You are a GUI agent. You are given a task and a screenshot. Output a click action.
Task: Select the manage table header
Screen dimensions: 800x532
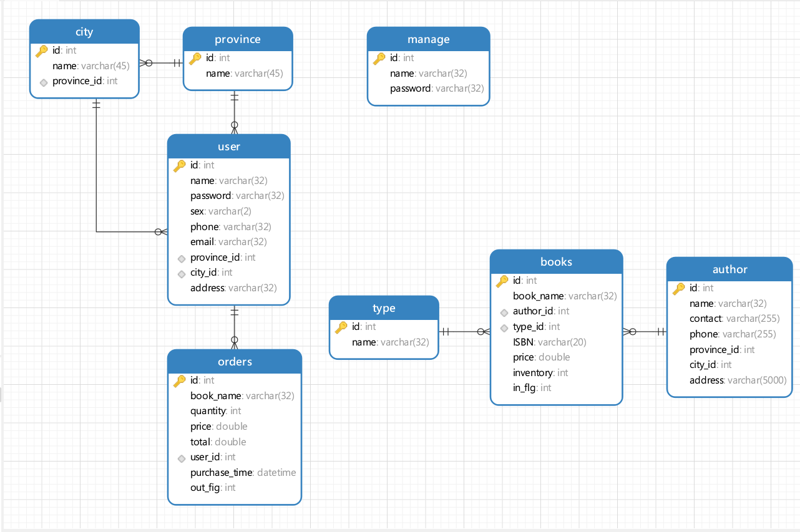tap(429, 39)
